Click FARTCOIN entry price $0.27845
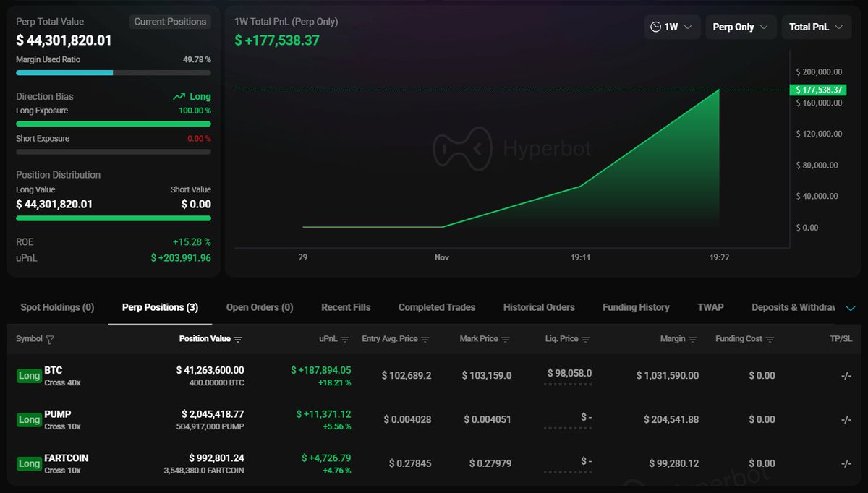 410,463
